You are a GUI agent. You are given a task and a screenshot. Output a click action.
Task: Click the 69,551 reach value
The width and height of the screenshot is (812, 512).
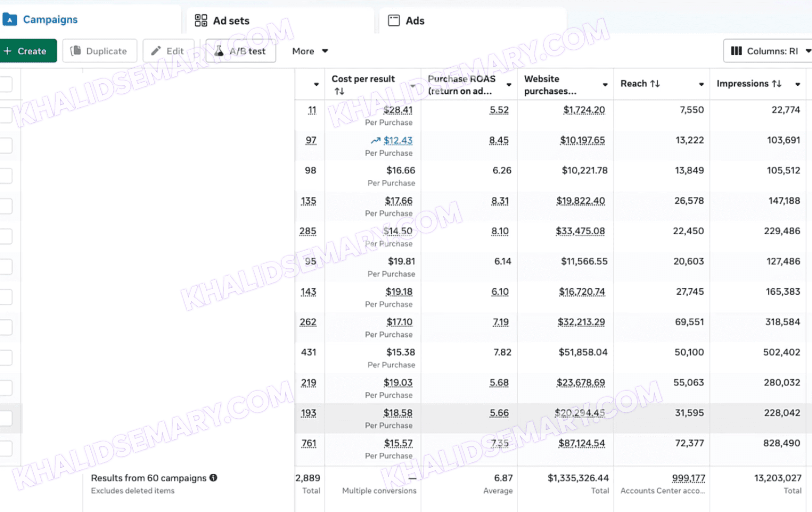pyautogui.click(x=689, y=322)
